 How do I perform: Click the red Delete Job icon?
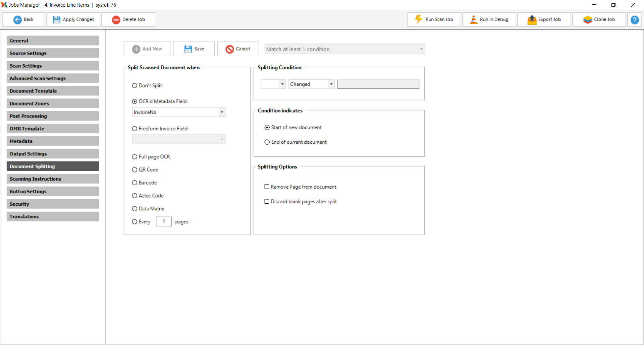pos(116,20)
